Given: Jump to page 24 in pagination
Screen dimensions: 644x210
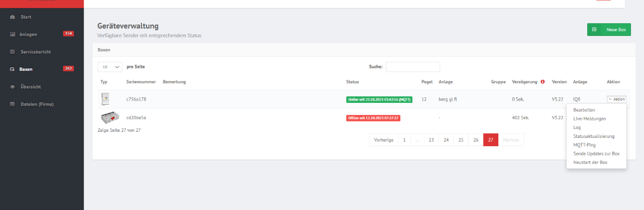Looking at the screenshot, I should click(446, 140).
